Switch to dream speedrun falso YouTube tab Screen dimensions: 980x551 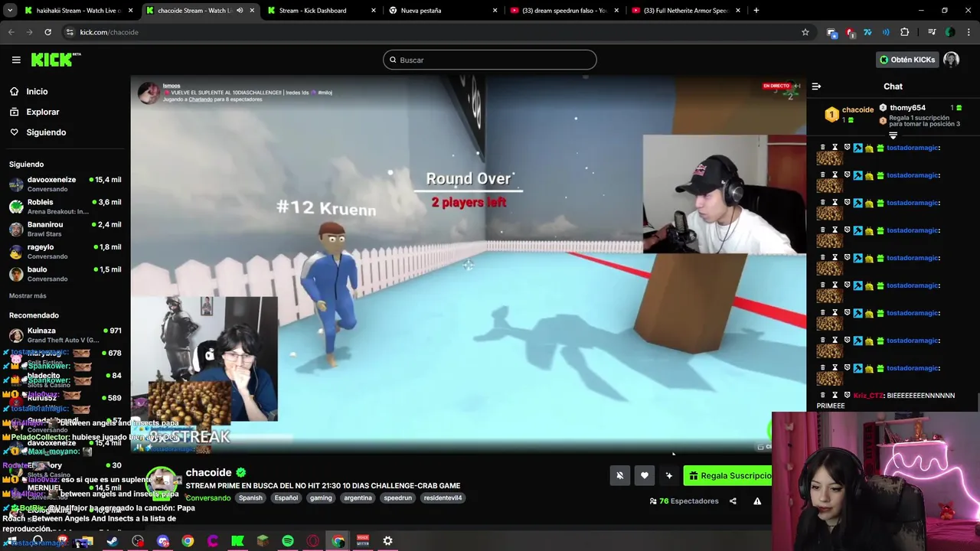(564, 11)
